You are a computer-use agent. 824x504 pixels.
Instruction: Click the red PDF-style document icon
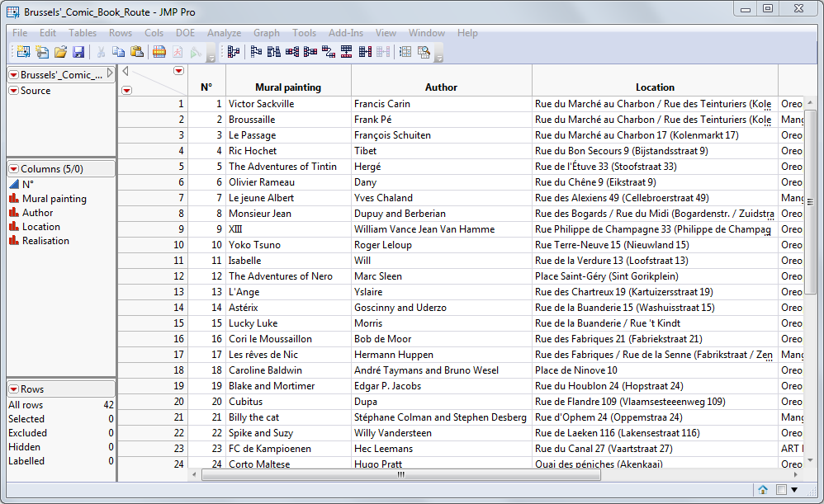coord(178,51)
